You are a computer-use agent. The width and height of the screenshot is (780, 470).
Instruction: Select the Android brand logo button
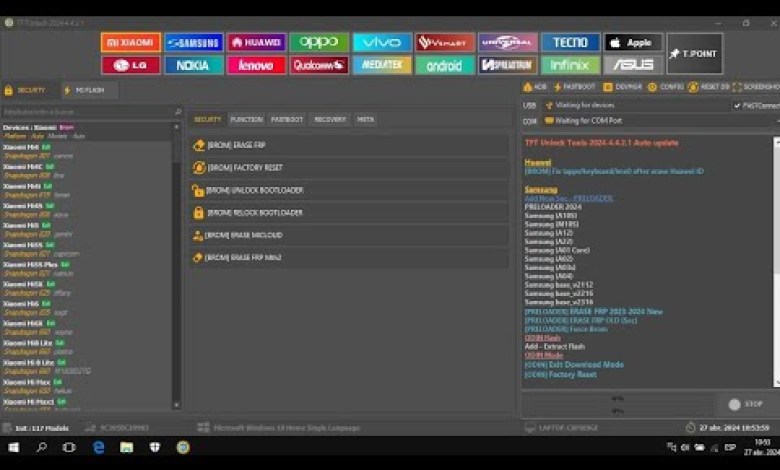[x=445, y=65]
